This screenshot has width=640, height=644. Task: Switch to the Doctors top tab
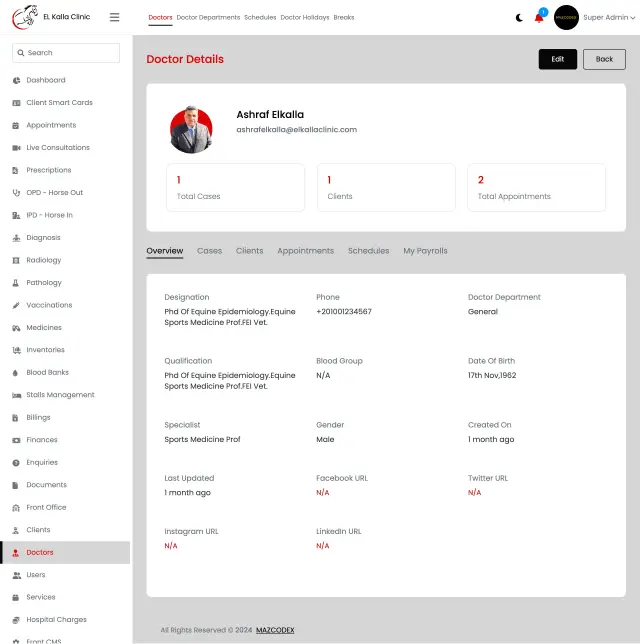click(160, 17)
